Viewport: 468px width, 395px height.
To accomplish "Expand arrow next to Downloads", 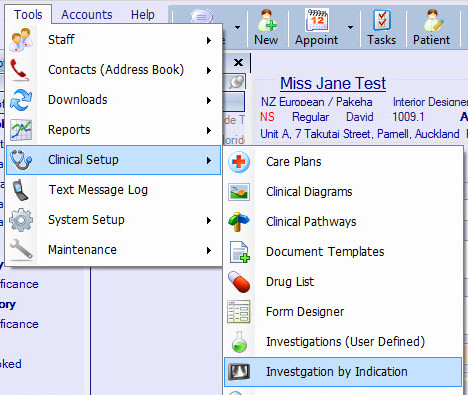I will click(x=209, y=100).
